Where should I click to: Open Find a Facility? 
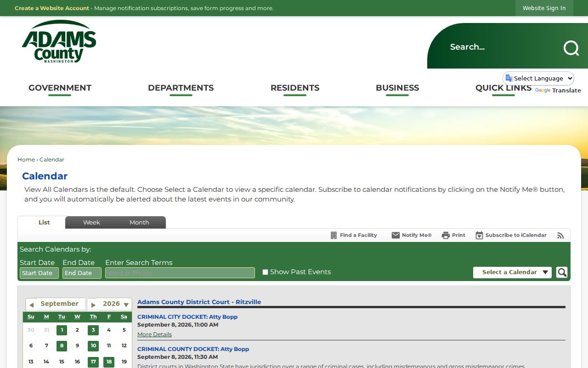pos(354,235)
